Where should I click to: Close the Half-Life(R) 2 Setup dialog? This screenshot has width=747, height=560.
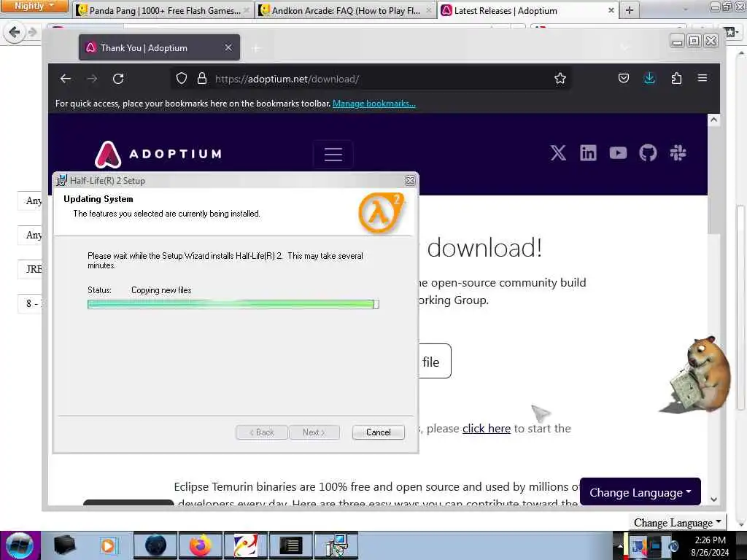click(x=410, y=181)
